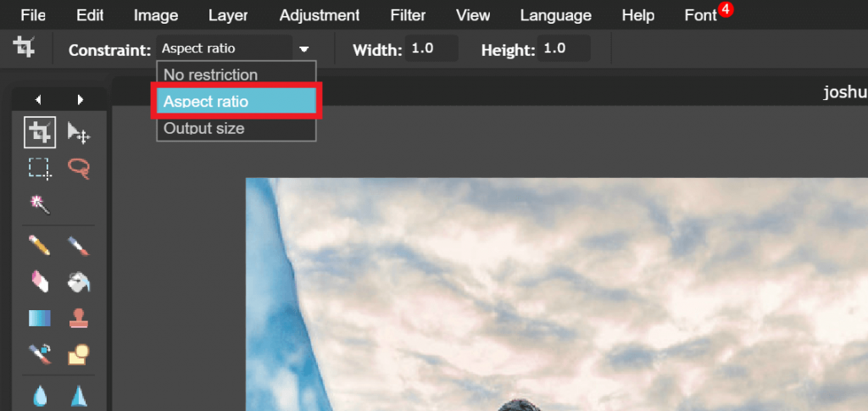Screen dimensions: 868x411
Task: Select the Blur droplet tool
Action: point(40,395)
